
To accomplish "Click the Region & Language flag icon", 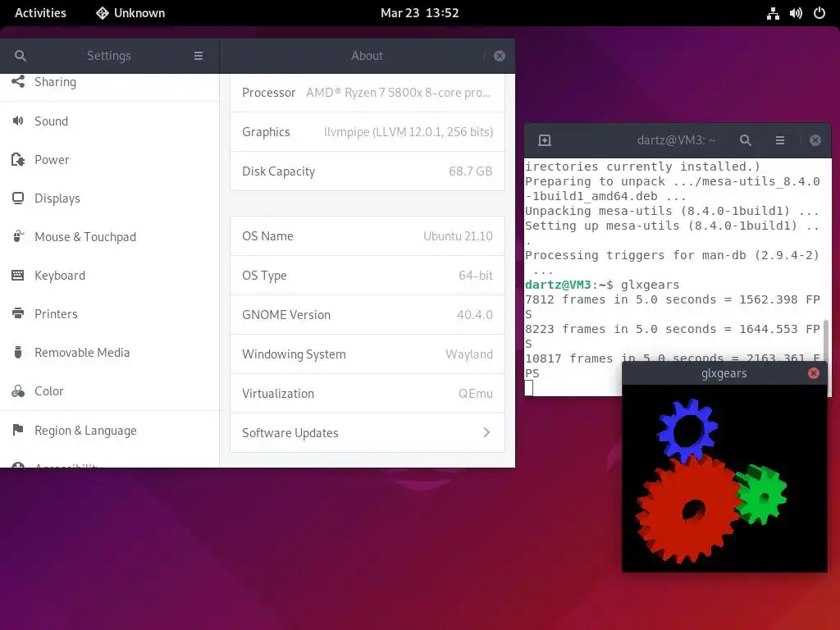I will (x=18, y=430).
